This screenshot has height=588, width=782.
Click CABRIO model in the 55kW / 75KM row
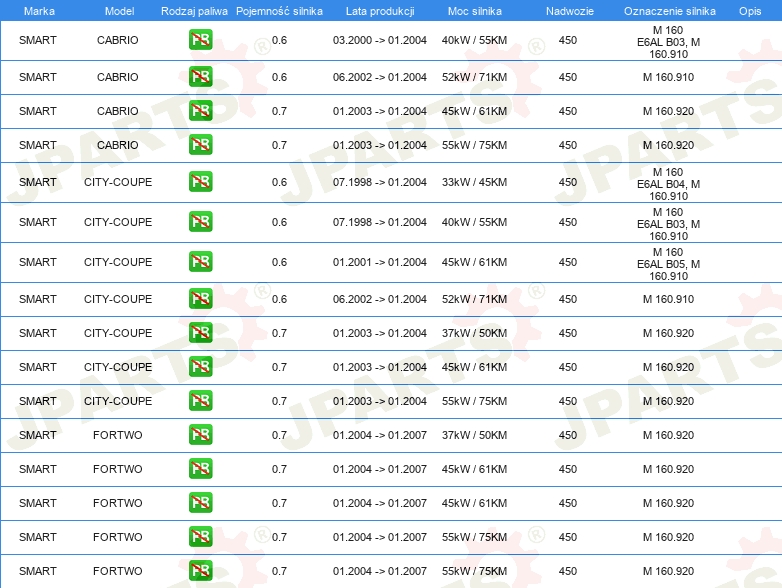[118, 145]
